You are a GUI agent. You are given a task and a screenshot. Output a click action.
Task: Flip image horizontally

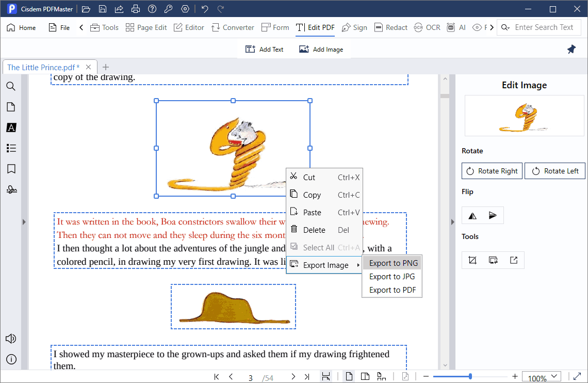(x=472, y=216)
